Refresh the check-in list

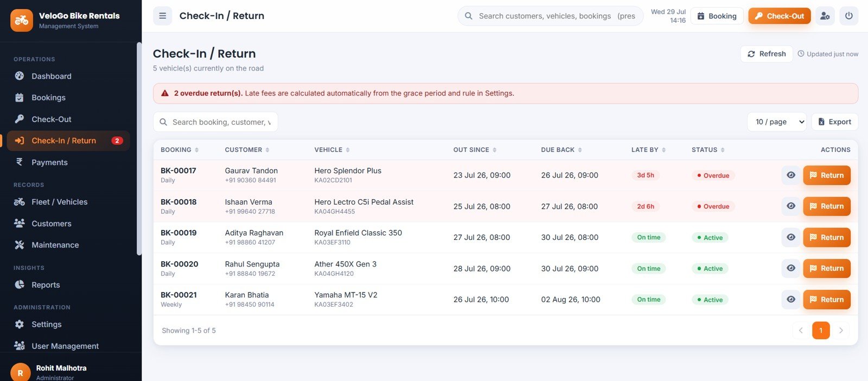[x=767, y=54]
